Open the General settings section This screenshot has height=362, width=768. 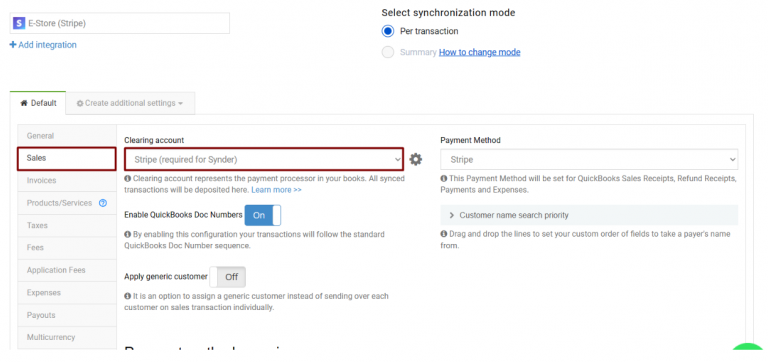click(x=67, y=136)
